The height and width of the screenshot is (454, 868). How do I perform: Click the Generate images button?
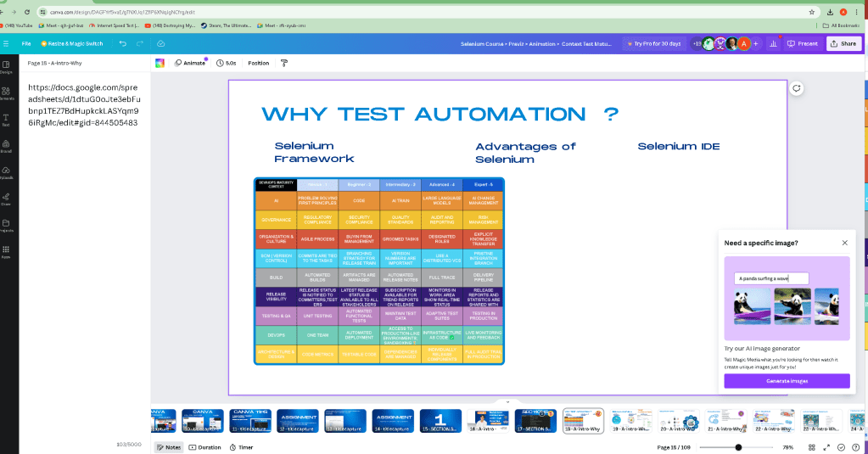787,381
